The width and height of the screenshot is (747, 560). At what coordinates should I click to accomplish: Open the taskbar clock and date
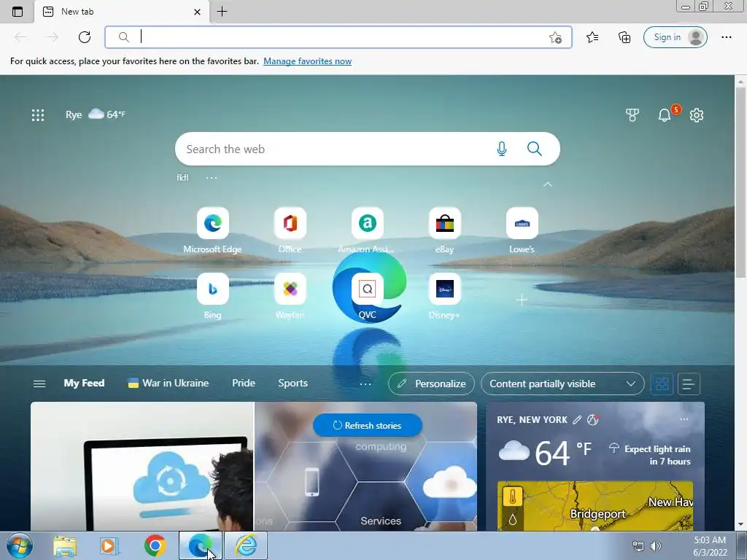click(710, 546)
